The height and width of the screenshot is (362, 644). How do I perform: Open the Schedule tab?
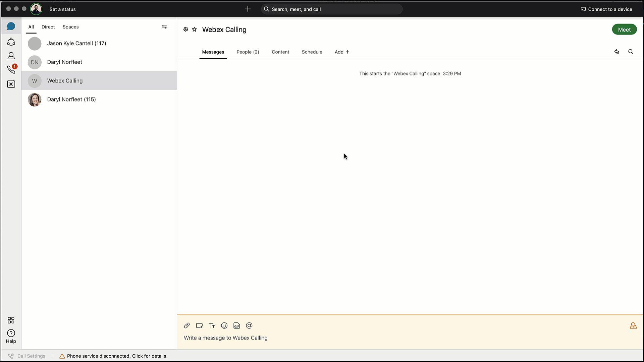[312, 52]
